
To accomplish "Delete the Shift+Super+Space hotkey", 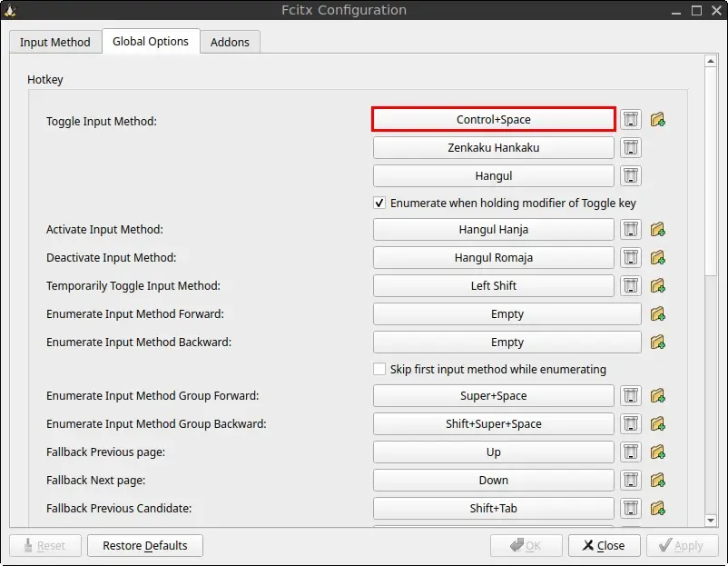I will click(x=631, y=423).
